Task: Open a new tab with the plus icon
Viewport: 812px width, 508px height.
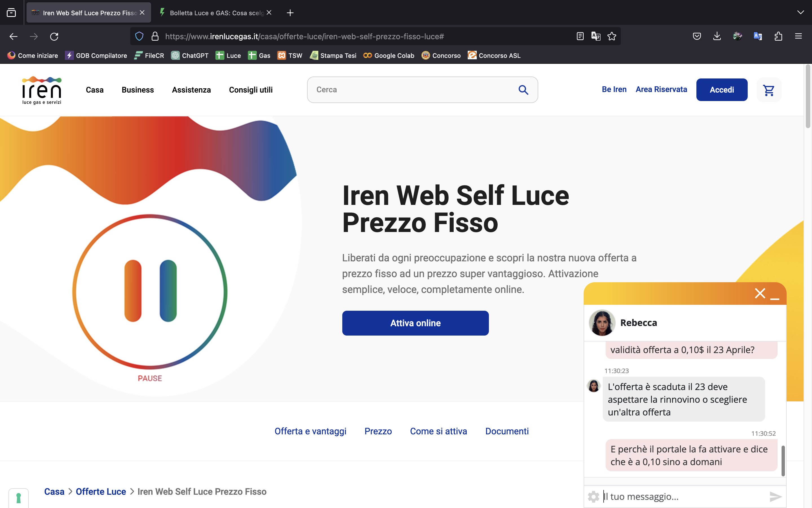Action: [290, 13]
